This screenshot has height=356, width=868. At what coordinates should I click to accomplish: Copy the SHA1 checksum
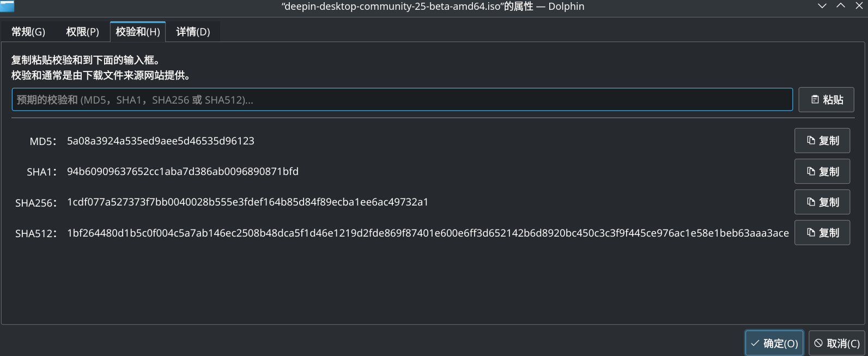[822, 172]
